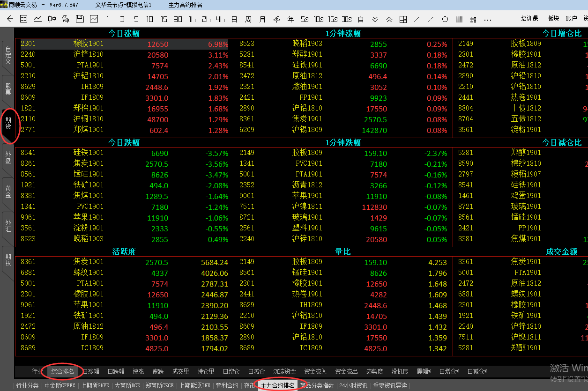Viewport: 588px width, 391px height.
Task: Click the floppy disk save icon
Action: [80, 19]
